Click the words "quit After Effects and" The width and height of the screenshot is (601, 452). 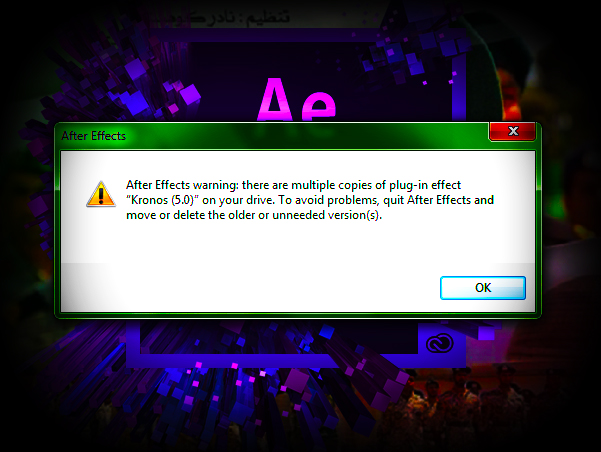[x=438, y=200]
